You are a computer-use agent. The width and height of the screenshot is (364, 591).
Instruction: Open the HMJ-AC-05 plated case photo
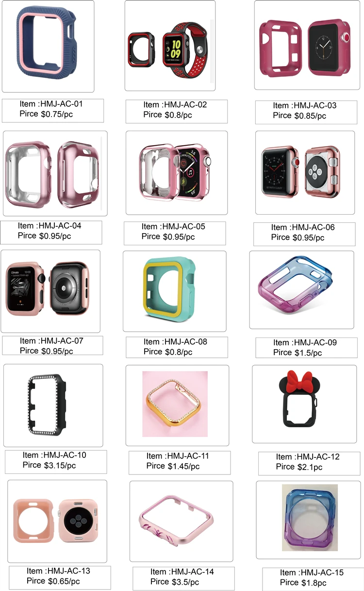coord(177,172)
